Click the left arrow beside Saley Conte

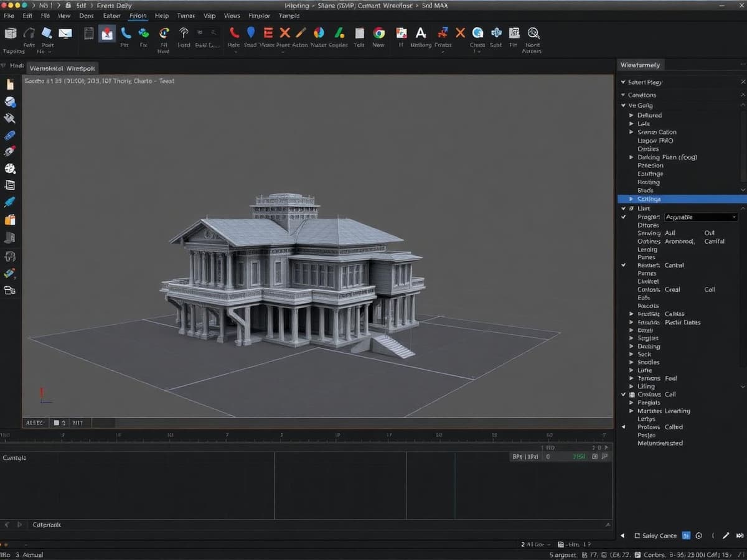622,536
